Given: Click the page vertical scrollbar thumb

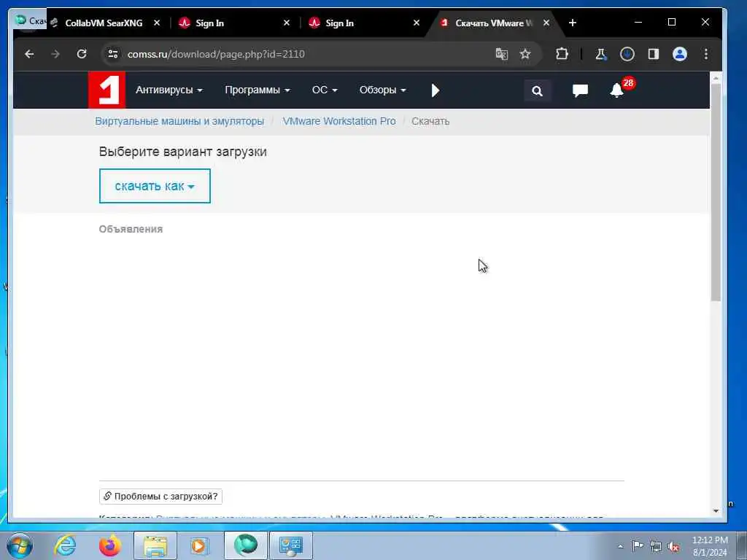Looking at the screenshot, I should tap(716, 192).
